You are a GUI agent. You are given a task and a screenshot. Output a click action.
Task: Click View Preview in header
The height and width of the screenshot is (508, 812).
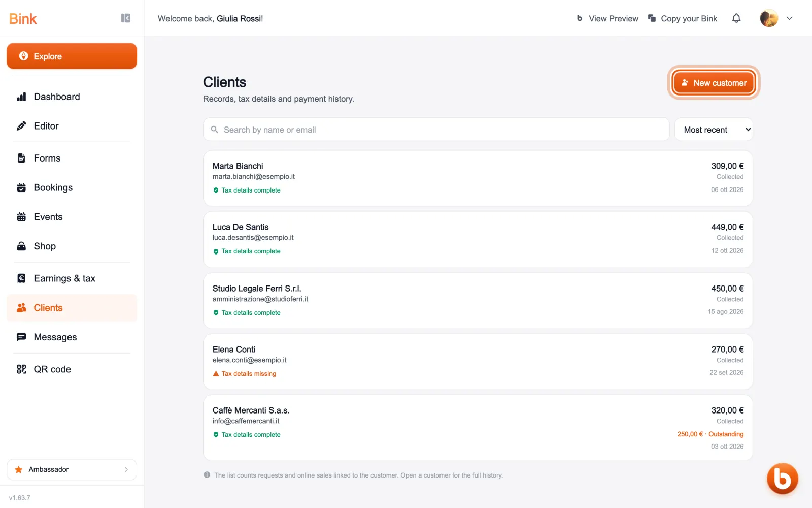pyautogui.click(x=607, y=18)
